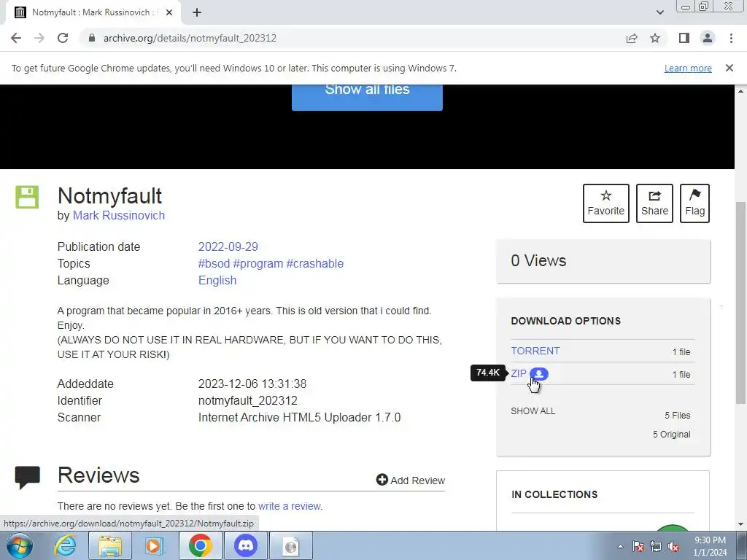Click the IN COLLECTIONS heading
Viewport: 747px width, 560px height.
(x=554, y=494)
